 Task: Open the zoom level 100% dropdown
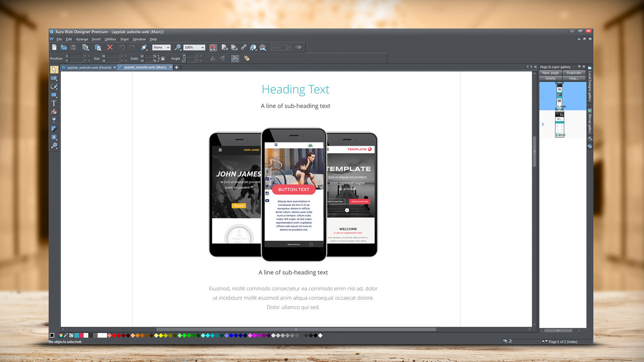(203, 47)
